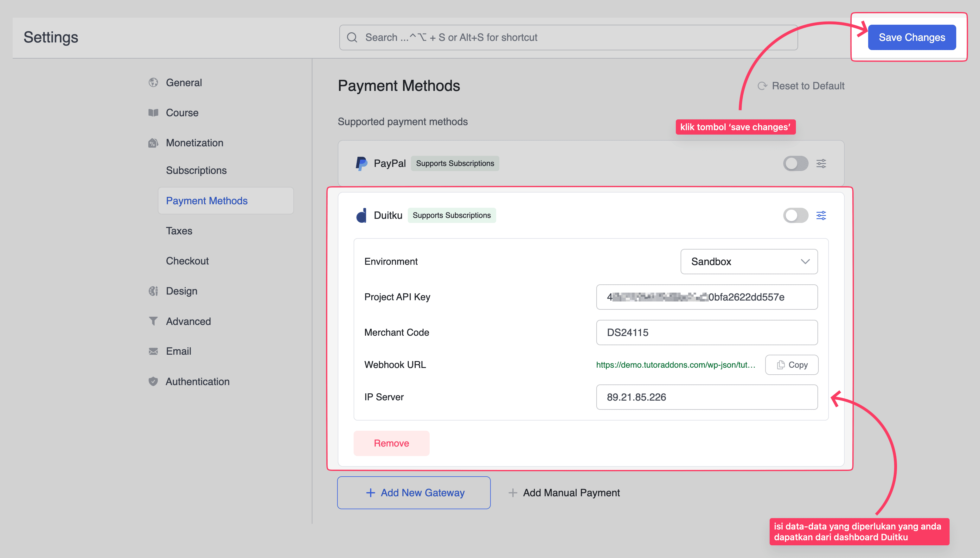The image size is (980, 558).
Task: Click the Design palette icon
Action: (153, 291)
